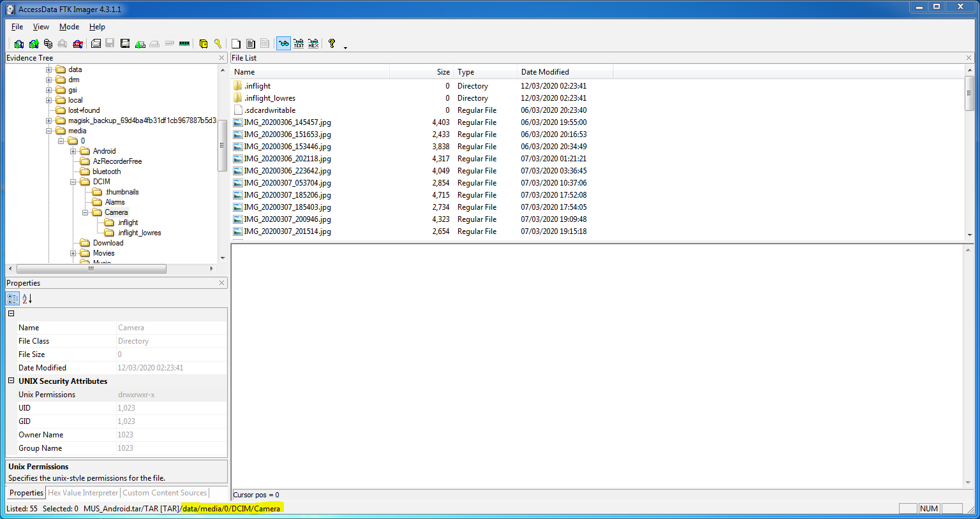Expand the Android folder in Evidence Tree
Viewport: 980px width, 519px height.
pyautogui.click(x=73, y=151)
